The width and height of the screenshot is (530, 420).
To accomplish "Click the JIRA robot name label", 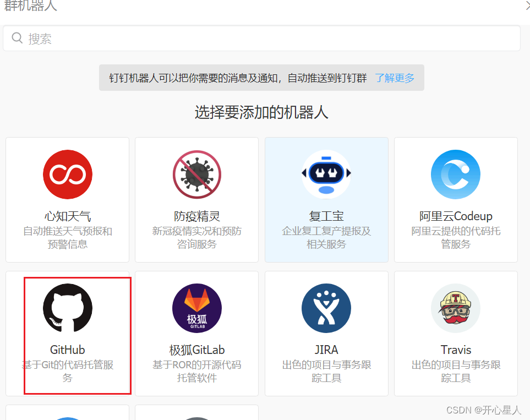I will click(326, 350).
